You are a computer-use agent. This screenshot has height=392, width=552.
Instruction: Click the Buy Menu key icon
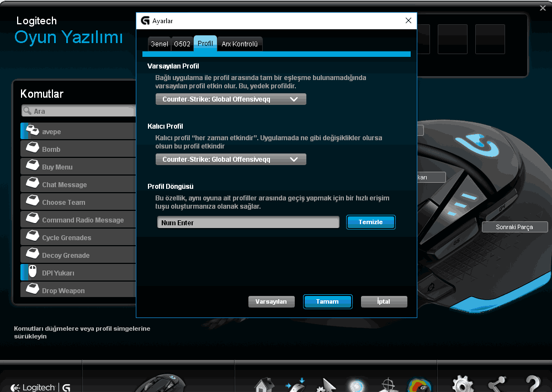click(33, 165)
